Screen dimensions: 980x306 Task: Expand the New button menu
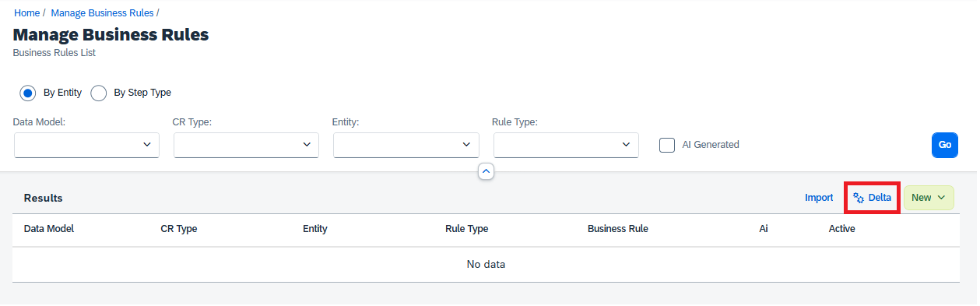(929, 198)
